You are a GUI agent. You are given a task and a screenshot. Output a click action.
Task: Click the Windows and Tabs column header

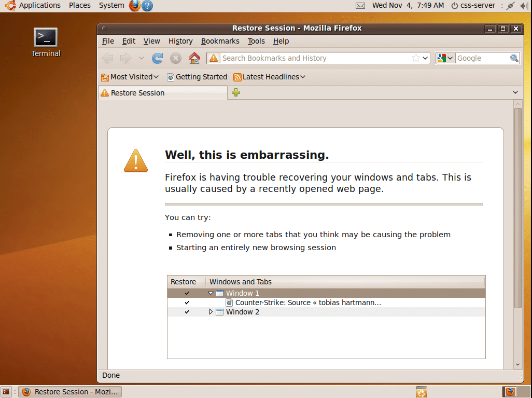[345, 282]
